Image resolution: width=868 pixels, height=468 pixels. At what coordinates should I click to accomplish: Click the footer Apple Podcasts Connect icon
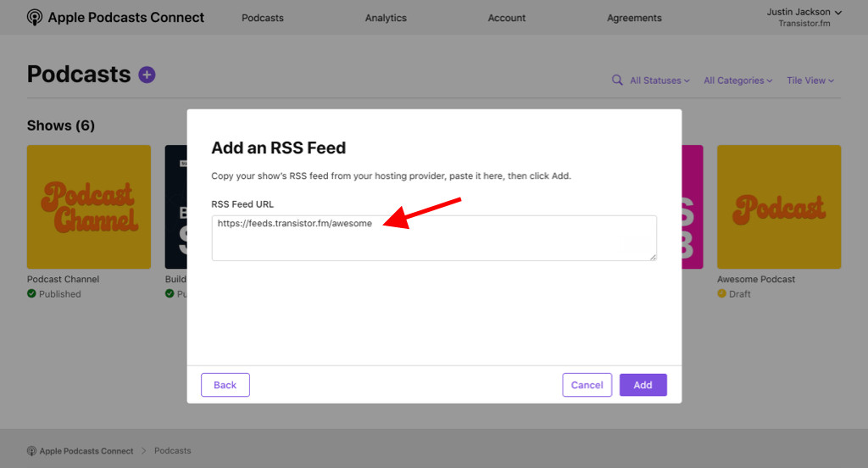click(31, 451)
